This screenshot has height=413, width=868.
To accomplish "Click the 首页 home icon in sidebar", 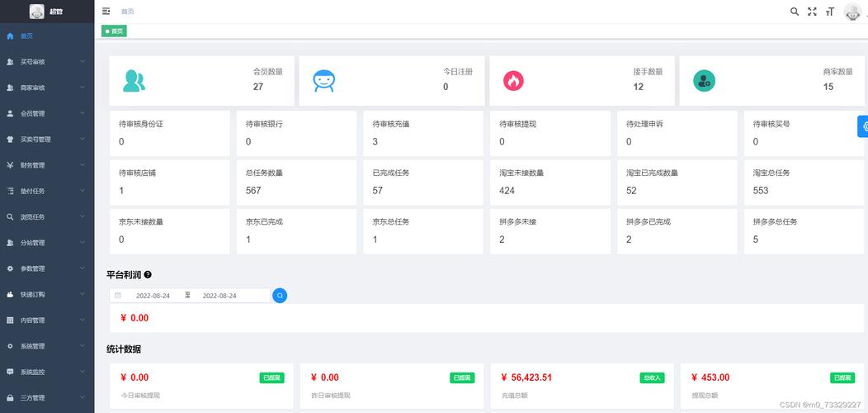I will tap(10, 36).
